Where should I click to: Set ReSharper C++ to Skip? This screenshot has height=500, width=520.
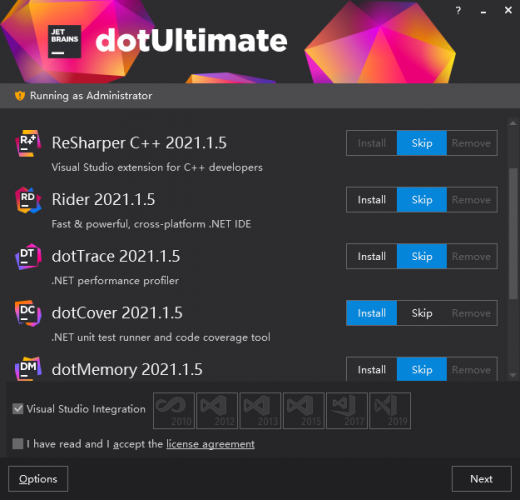422,143
